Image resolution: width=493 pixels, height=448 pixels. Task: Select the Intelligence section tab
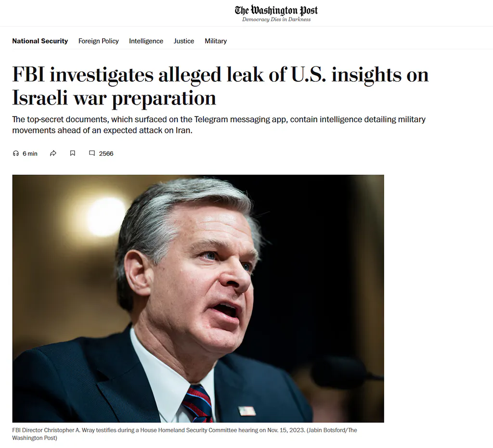click(146, 41)
